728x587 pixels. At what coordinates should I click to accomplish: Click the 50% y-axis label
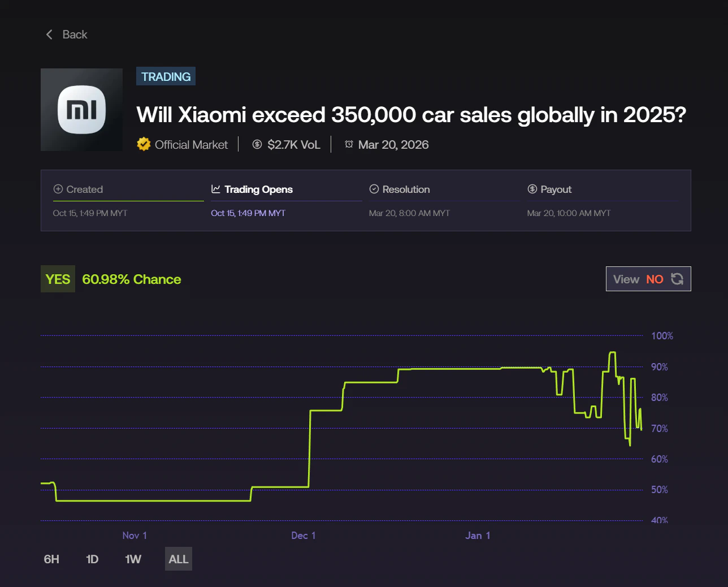click(659, 490)
